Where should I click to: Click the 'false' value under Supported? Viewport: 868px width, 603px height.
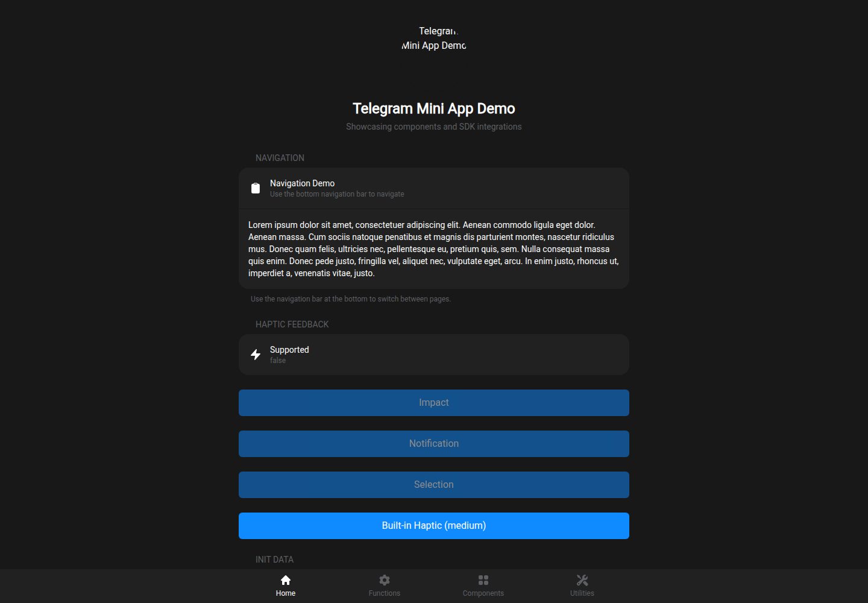pyautogui.click(x=278, y=361)
